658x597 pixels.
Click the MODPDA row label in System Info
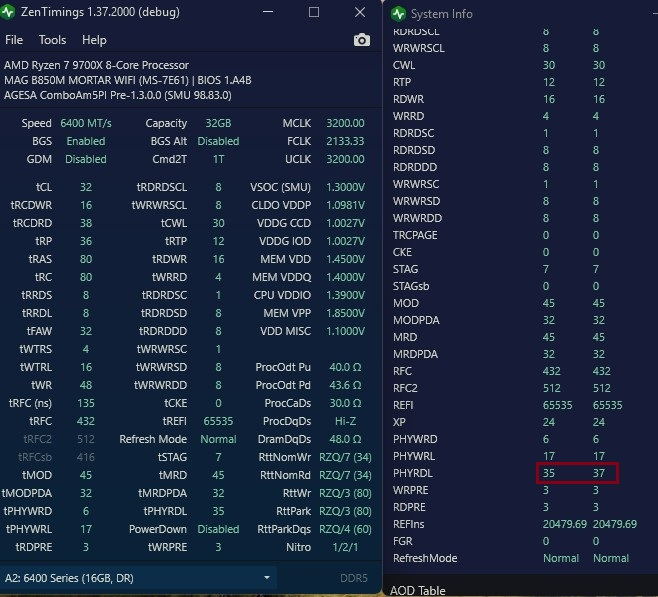point(416,320)
